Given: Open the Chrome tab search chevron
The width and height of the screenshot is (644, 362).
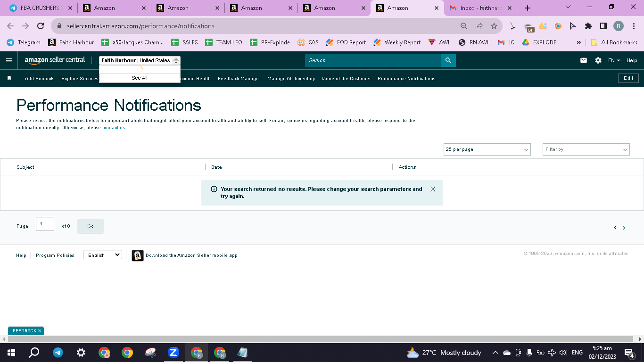Looking at the screenshot, I should coord(568,7).
